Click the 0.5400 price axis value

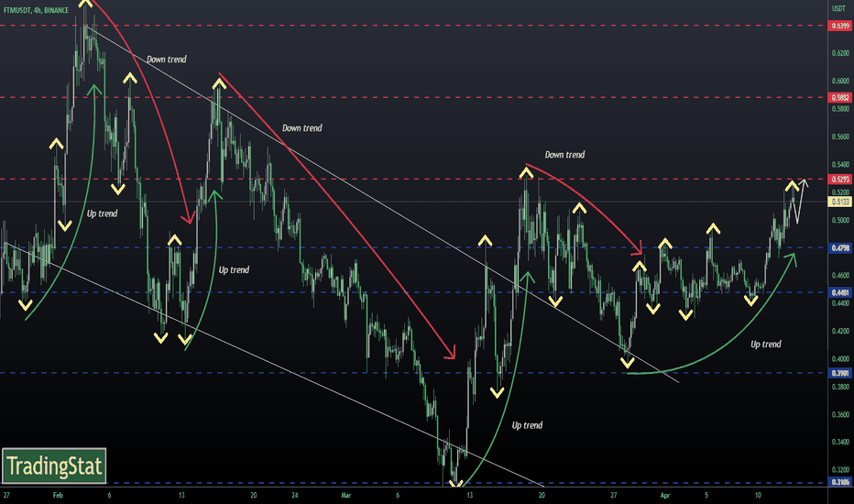point(840,165)
